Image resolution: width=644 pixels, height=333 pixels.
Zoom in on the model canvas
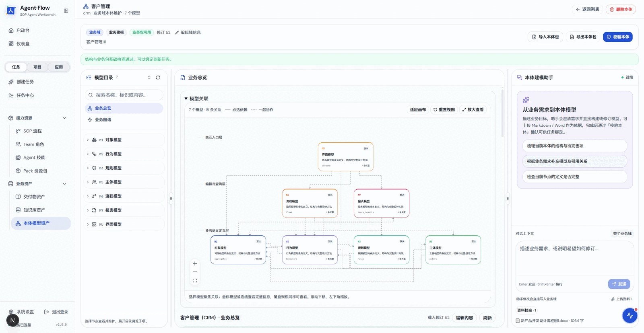tap(195, 264)
